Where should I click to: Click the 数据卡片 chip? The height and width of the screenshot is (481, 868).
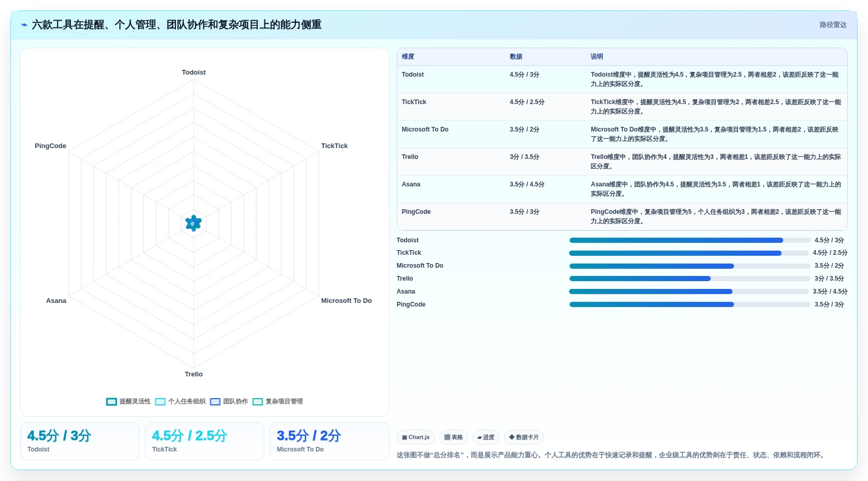(x=524, y=438)
